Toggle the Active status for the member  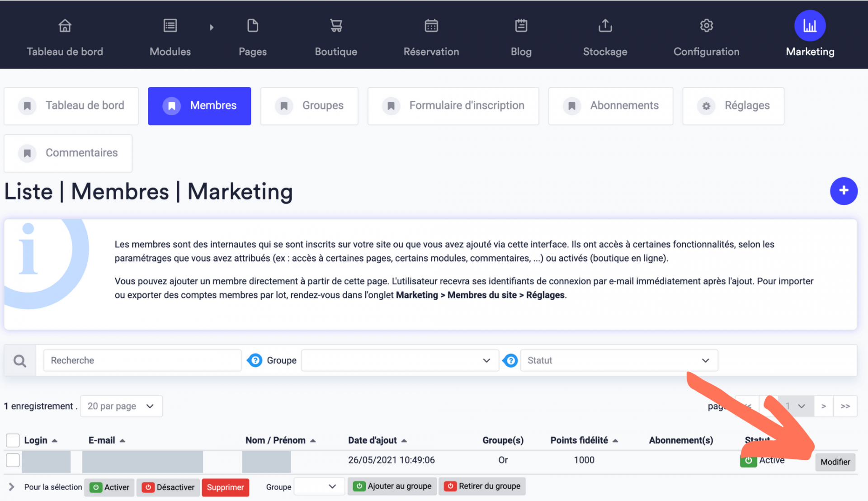pyautogui.click(x=748, y=460)
